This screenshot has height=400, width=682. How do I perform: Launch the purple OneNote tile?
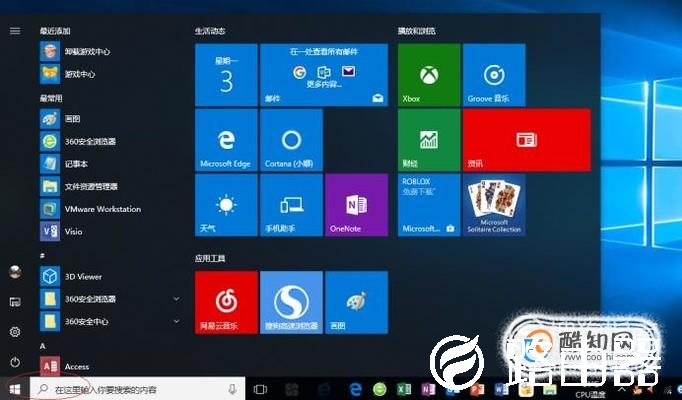click(356, 205)
